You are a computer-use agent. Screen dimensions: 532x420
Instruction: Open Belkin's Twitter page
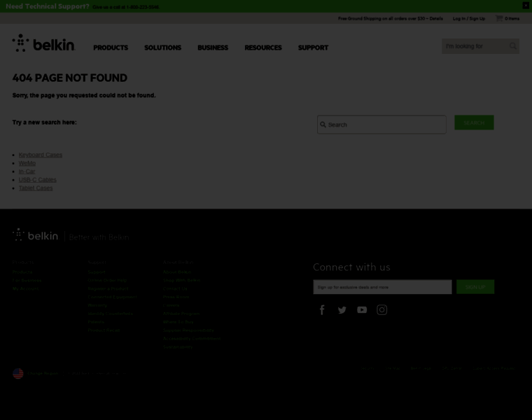342,310
